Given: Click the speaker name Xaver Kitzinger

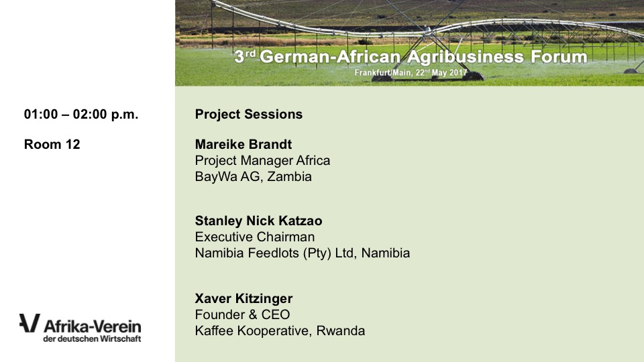Looking at the screenshot, I should click(244, 298).
